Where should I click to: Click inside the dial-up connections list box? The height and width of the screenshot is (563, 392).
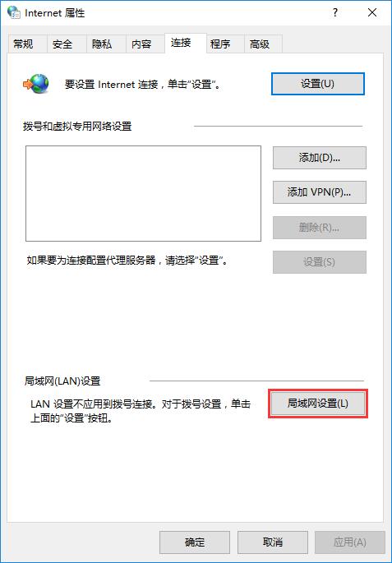click(x=143, y=193)
